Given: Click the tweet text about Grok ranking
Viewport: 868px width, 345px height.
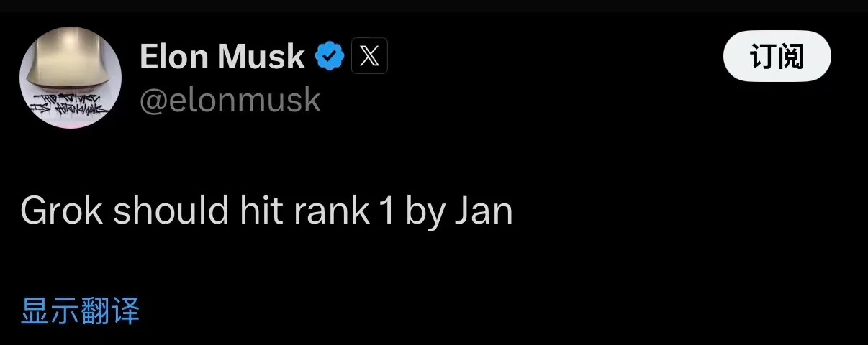Looking at the screenshot, I should coord(266,211).
